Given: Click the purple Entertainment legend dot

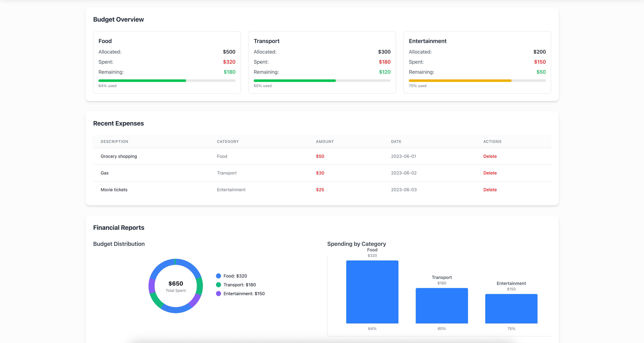Looking at the screenshot, I should (x=218, y=294).
